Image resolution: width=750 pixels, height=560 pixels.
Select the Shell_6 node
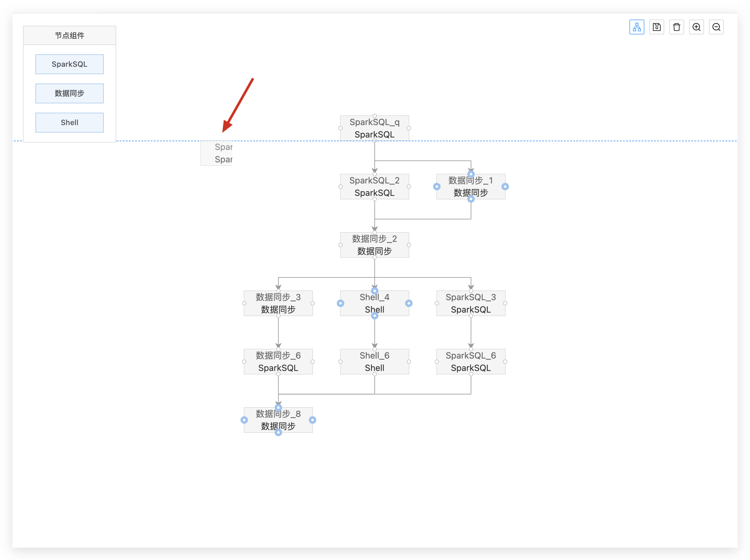(x=374, y=361)
